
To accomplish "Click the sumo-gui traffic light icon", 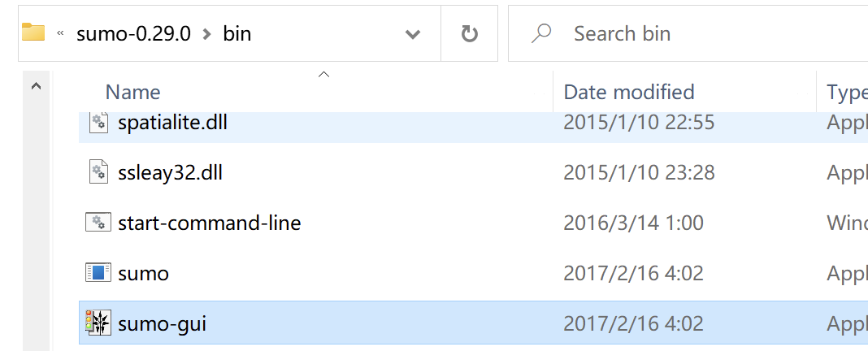I will pyautogui.click(x=98, y=323).
